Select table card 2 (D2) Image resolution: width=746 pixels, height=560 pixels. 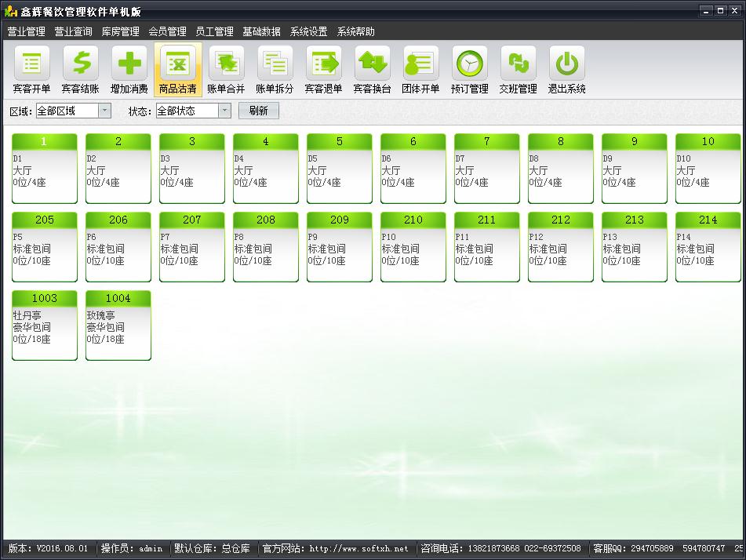click(x=118, y=169)
